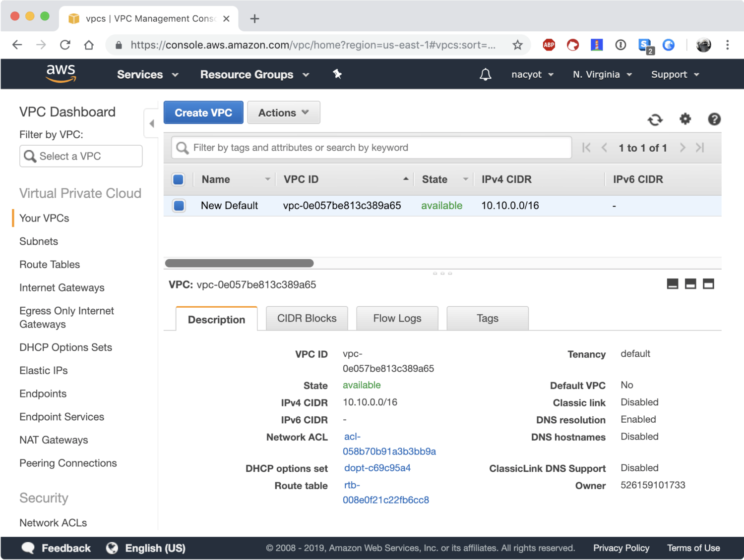Switch to the Flow Logs tab
Screen dimensions: 744x560
coord(397,318)
